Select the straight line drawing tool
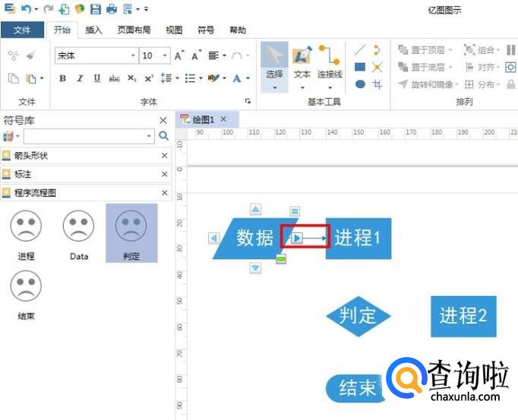The image size is (518, 420). [360, 50]
